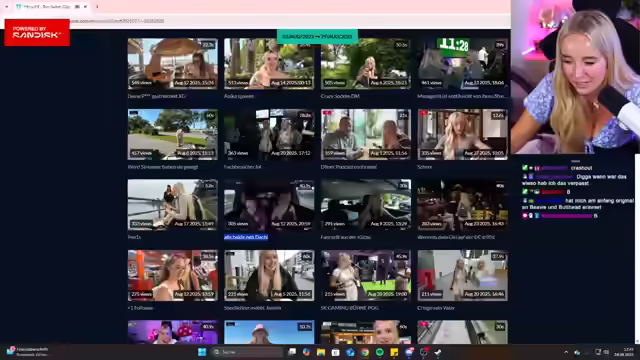Open the clip with 215 views
Screen dimensions: 640x360
pos(366,275)
